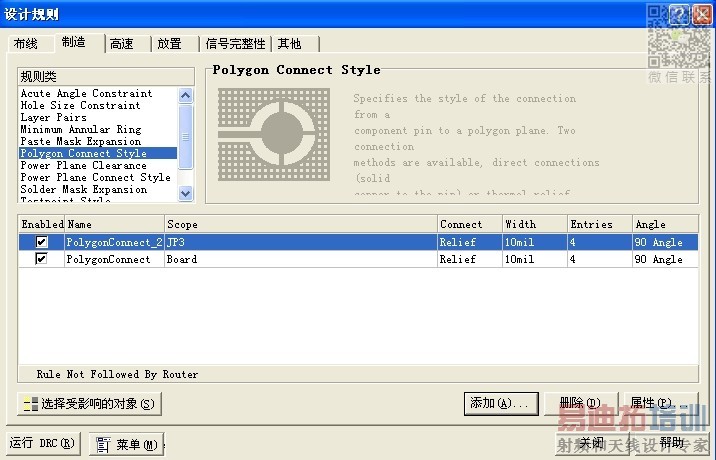
Task: Click the Angle column header
Action: 666,224
